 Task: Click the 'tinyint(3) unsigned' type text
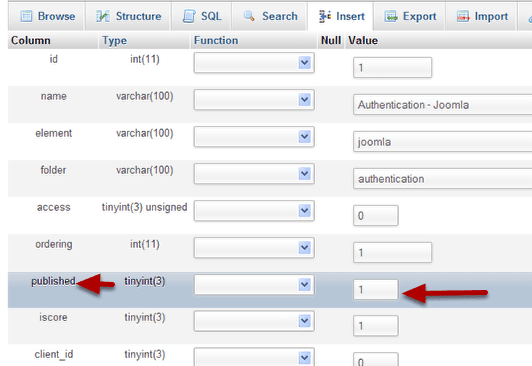[x=145, y=207]
